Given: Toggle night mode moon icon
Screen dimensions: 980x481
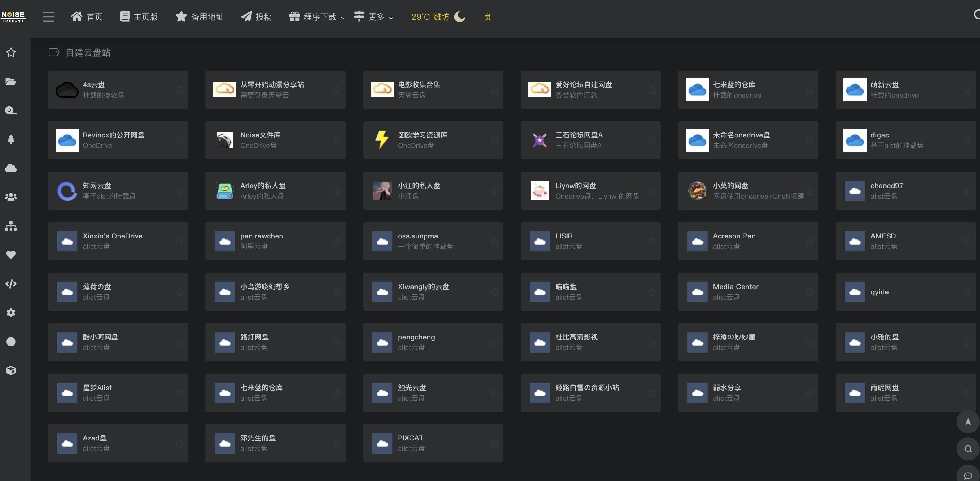Looking at the screenshot, I should [460, 17].
